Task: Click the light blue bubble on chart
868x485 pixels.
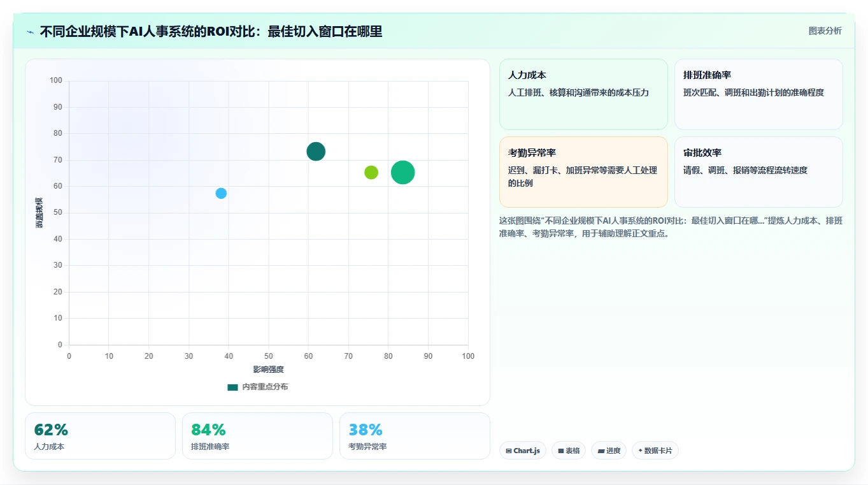Action: (x=221, y=193)
